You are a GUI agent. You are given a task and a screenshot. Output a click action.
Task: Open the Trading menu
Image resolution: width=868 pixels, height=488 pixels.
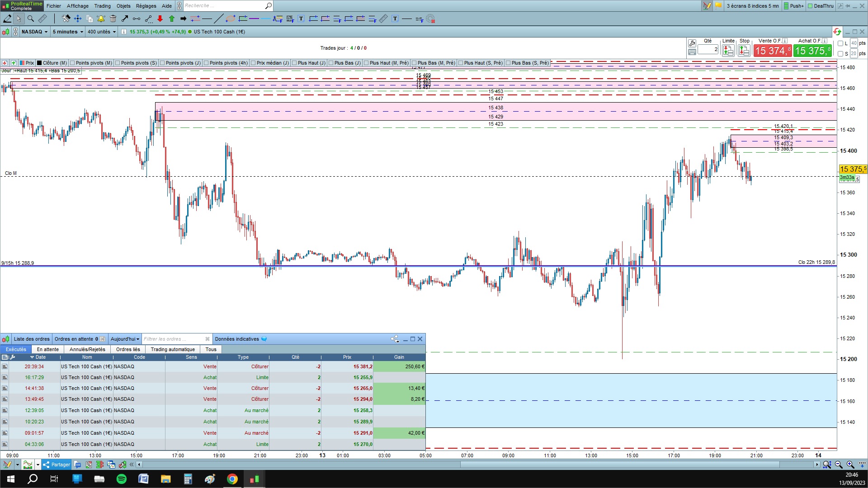point(102,6)
